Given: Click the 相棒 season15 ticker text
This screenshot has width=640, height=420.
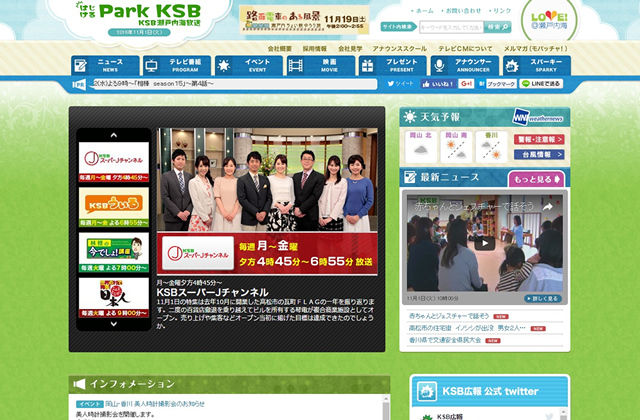Looking at the screenshot, I should click(153, 84).
